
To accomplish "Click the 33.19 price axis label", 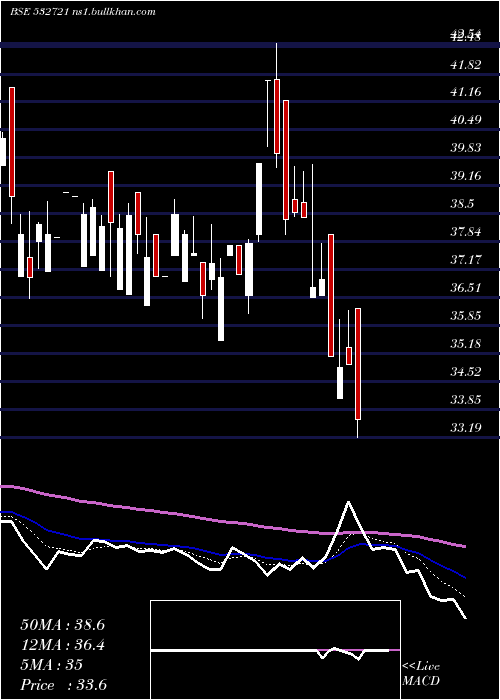I will 466,428.
